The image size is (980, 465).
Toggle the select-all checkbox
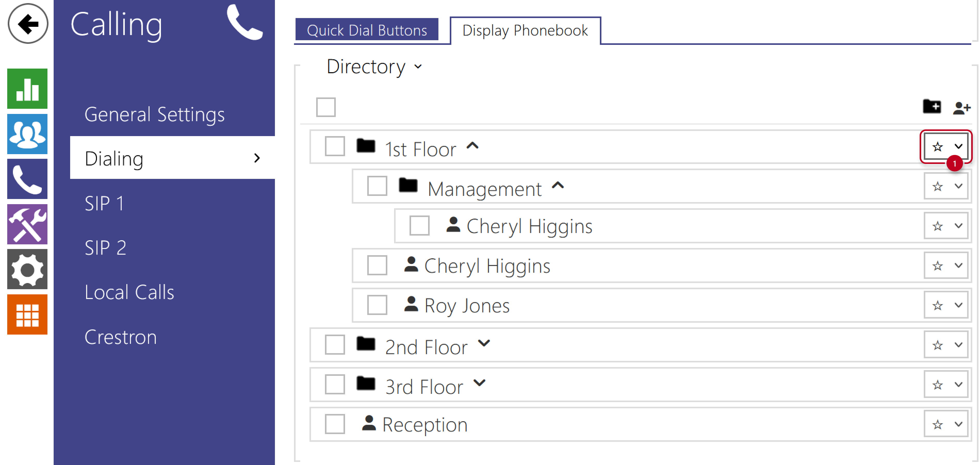pos(326,107)
